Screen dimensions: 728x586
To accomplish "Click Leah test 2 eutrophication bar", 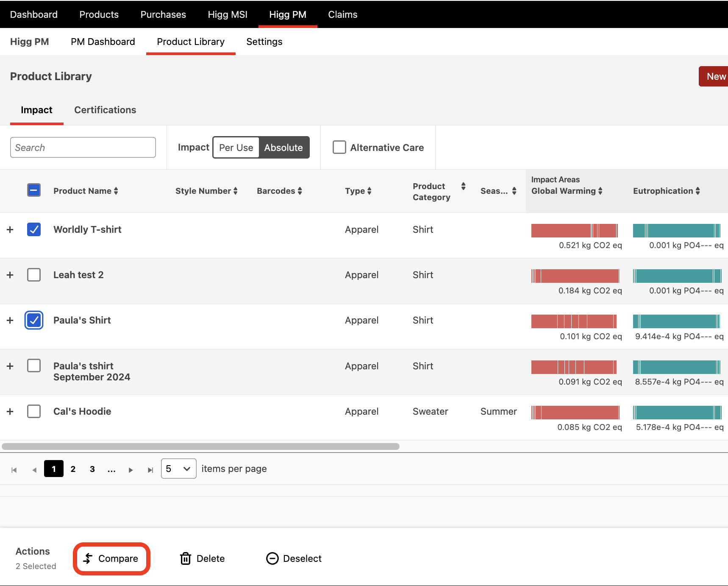I will click(x=677, y=276).
